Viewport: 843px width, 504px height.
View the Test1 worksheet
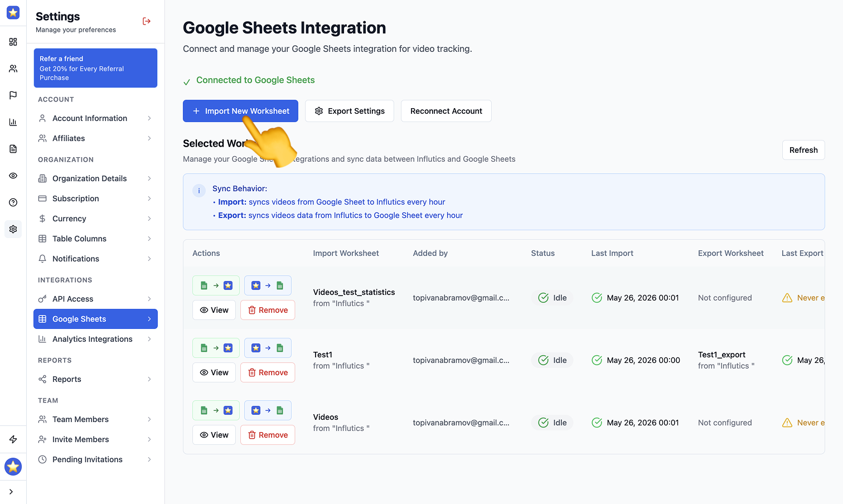click(214, 372)
